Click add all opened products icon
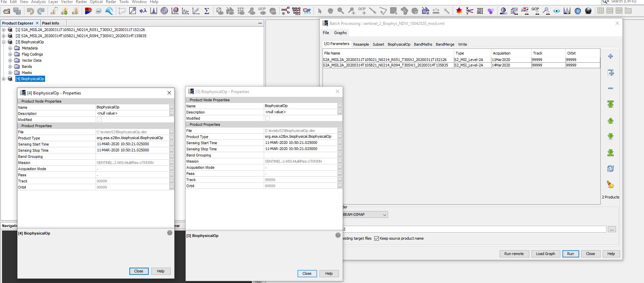This screenshot has height=283, width=644. point(611,73)
